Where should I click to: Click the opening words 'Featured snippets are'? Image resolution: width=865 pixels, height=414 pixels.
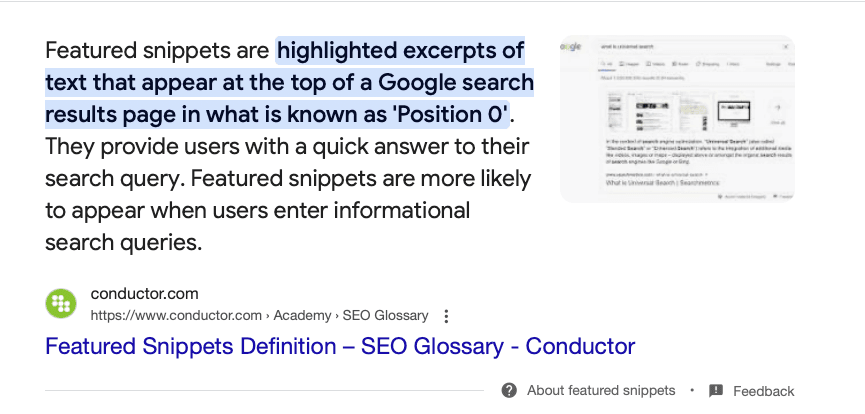158,50
